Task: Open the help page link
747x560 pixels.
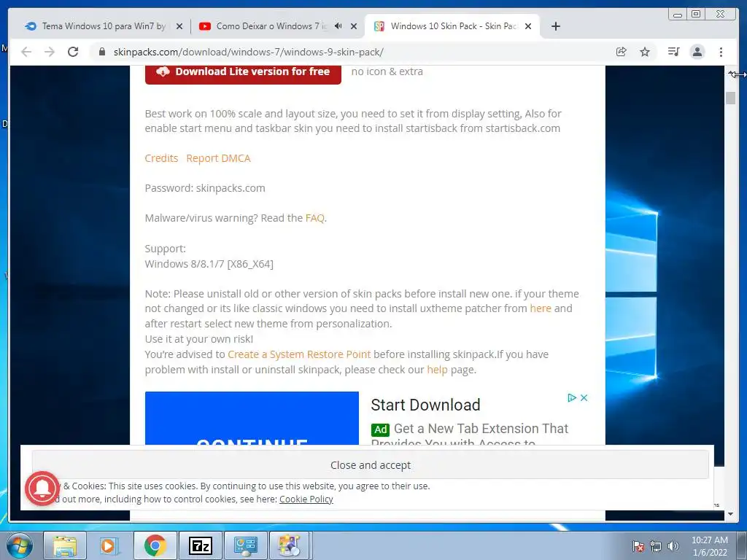Action: point(437,370)
